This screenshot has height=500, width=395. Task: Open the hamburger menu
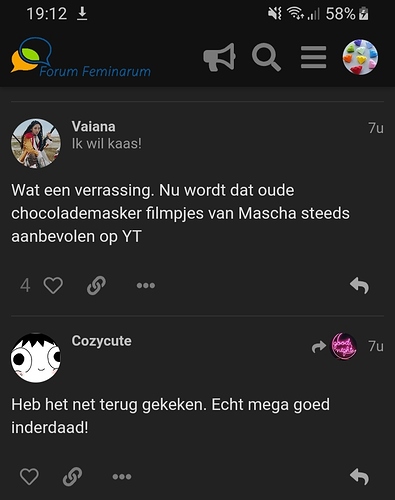coord(313,57)
